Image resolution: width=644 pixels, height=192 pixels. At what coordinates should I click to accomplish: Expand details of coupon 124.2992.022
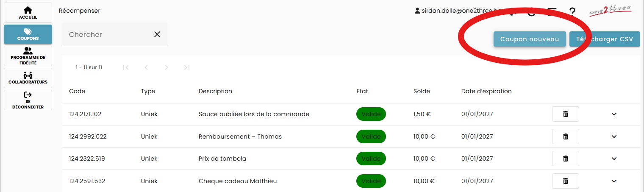(614, 136)
